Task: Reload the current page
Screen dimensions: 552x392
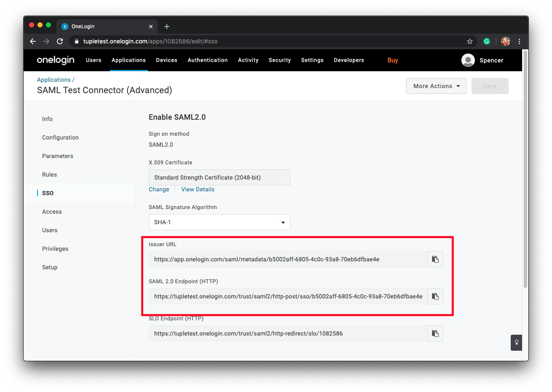Action: pyautogui.click(x=60, y=41)
